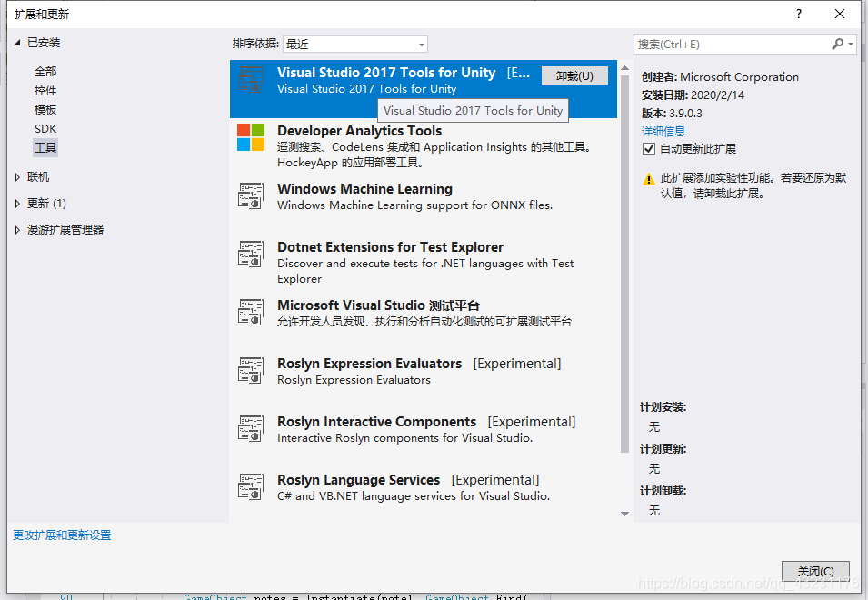
Task: Expand the 更新 (1) tree node
Action: (x=17, y=204)
